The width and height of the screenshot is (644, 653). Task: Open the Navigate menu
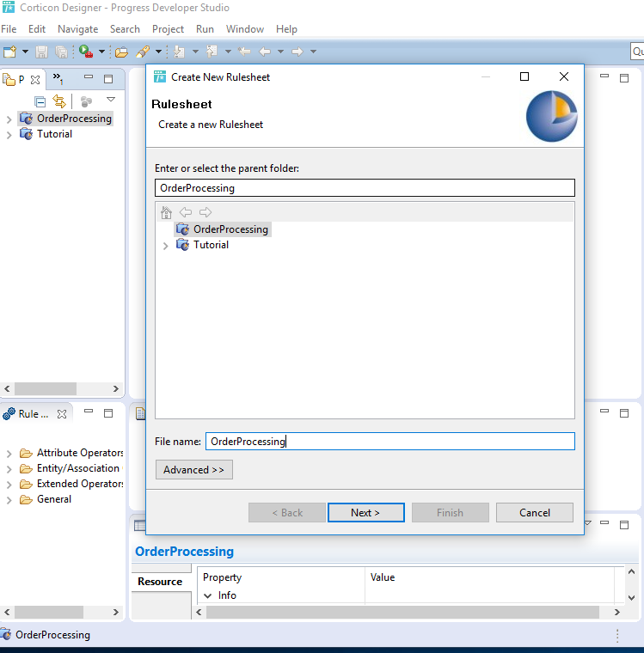[x=78, y=29]
